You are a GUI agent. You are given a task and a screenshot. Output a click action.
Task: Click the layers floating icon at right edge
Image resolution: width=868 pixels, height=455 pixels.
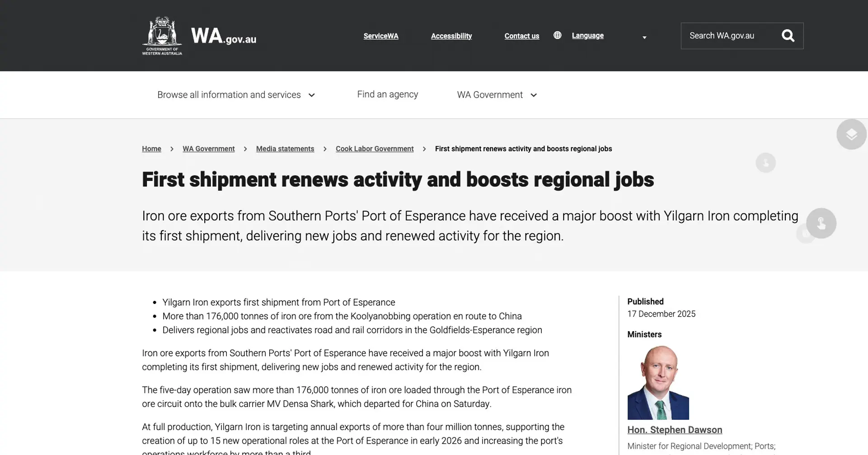[851, 134]
